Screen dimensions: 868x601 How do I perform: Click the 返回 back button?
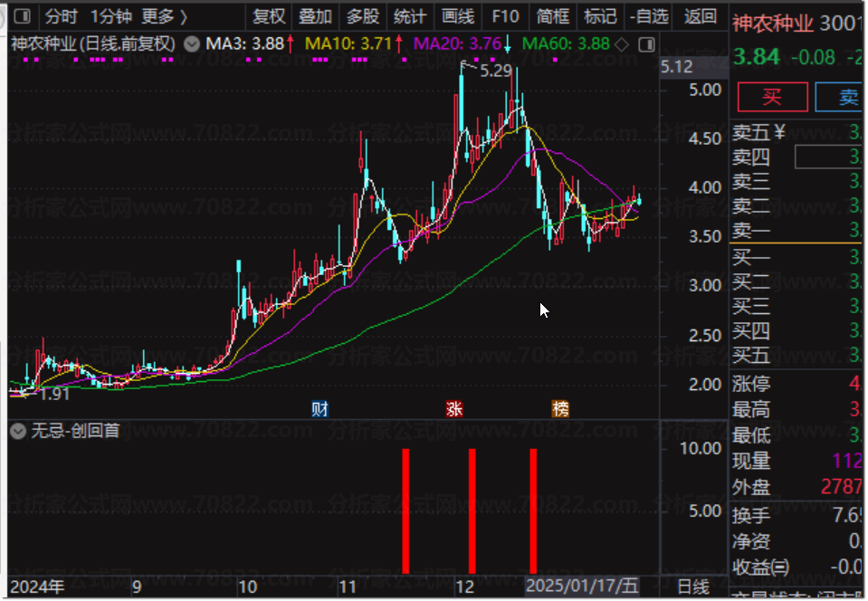coord(700,16)
